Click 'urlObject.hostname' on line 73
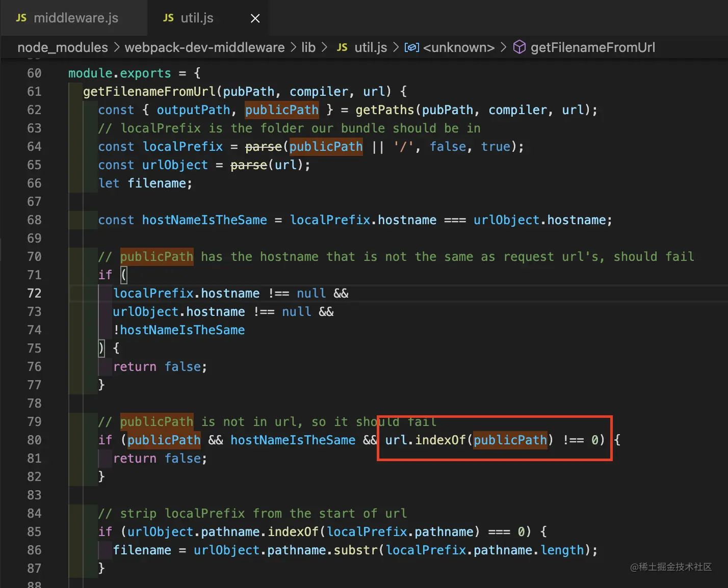 click(179, 312)
